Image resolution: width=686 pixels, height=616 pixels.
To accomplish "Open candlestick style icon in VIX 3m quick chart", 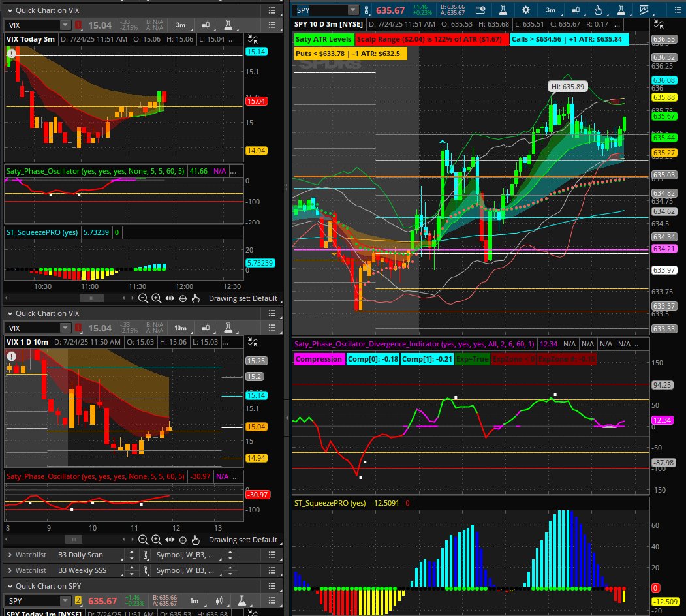I will (206, 25).
